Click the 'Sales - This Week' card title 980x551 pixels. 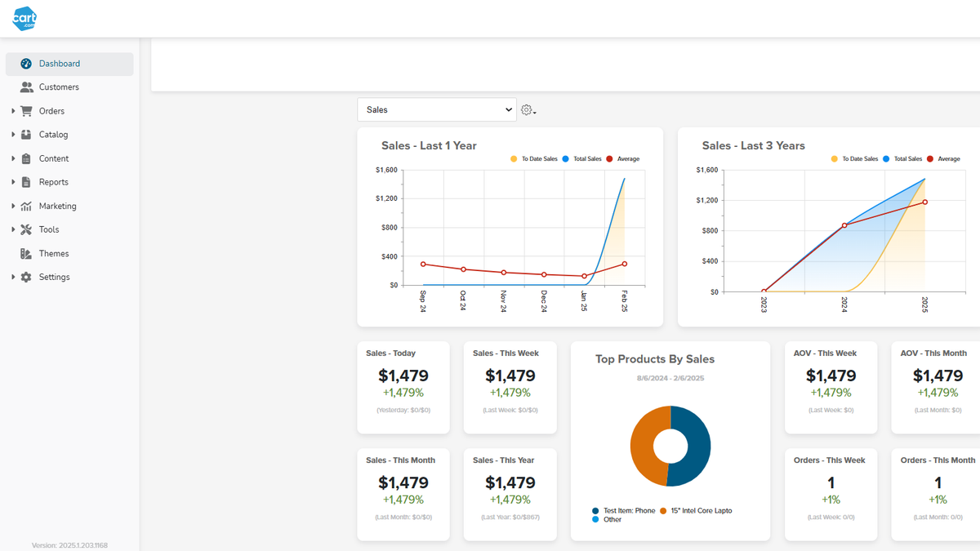(x=506, y=353)
